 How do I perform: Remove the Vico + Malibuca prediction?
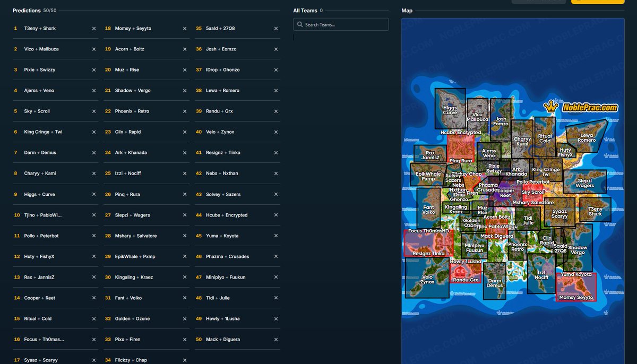click(94, 49)
